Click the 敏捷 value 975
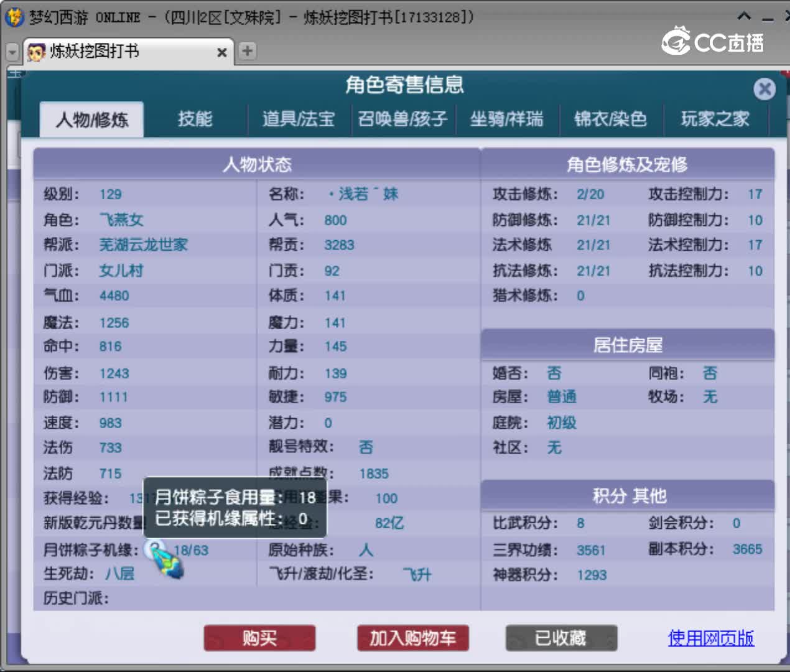The width and height of the screenshot is (790, 672). [336, 397]
